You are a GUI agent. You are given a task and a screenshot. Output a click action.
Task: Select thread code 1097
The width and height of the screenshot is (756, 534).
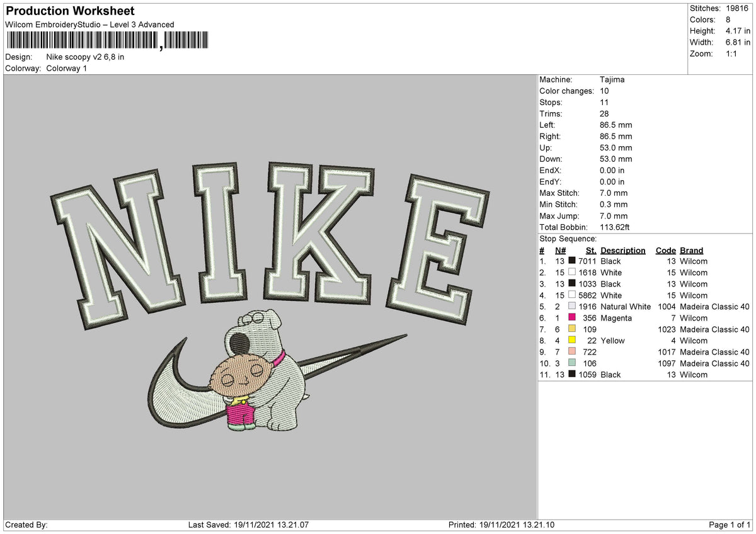coord(667,363)
